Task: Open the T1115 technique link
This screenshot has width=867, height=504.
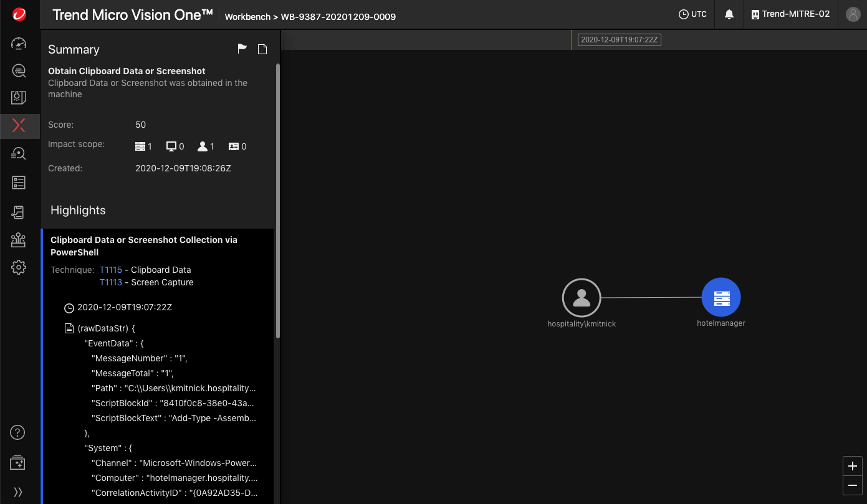Action: point(111,270)
